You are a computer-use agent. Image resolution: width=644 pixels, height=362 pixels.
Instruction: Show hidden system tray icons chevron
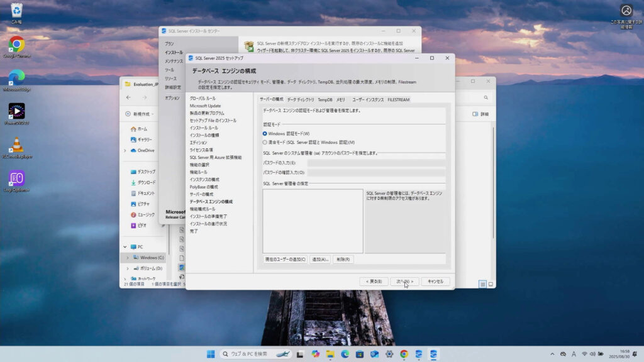(x=552, y=354)
